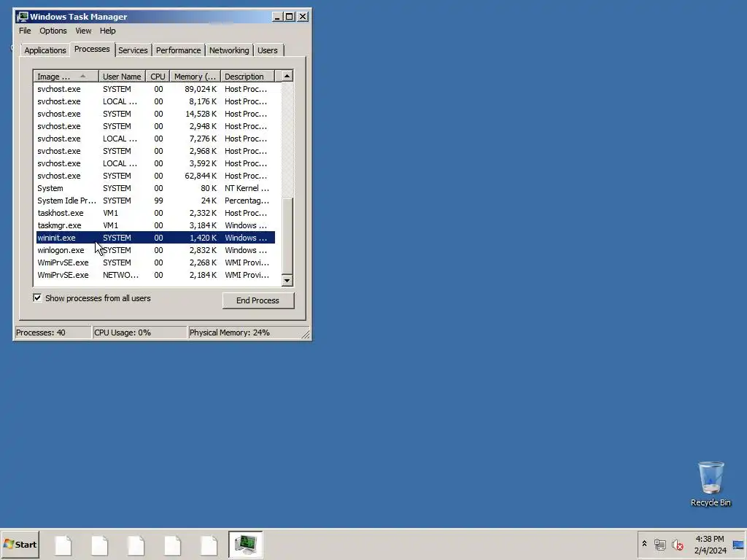Click the End Process button

258,300
